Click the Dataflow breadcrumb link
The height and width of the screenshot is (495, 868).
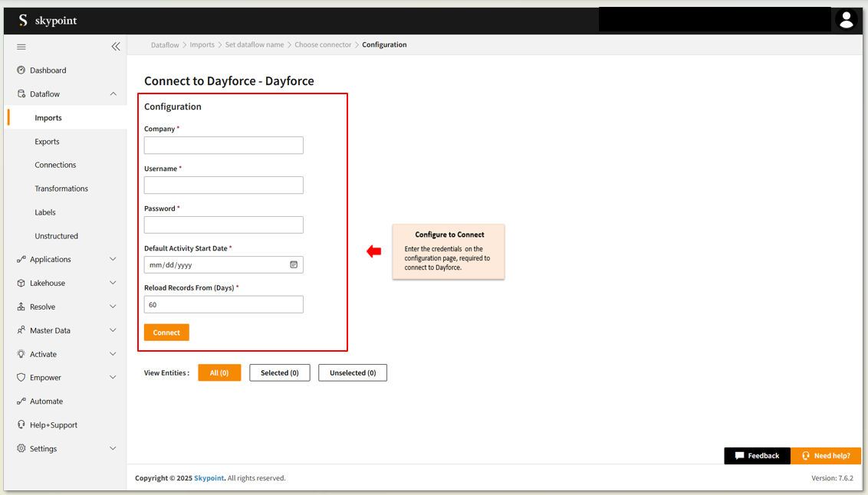click(165, 44)
